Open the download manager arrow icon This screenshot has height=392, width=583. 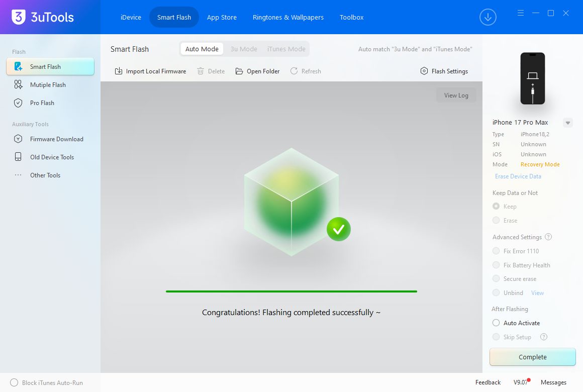coord(488,17)
